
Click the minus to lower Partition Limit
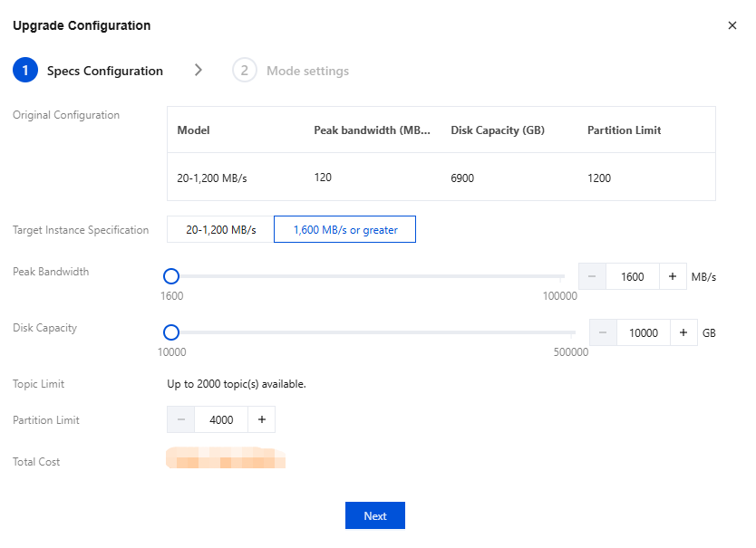[x=181, y=419]
